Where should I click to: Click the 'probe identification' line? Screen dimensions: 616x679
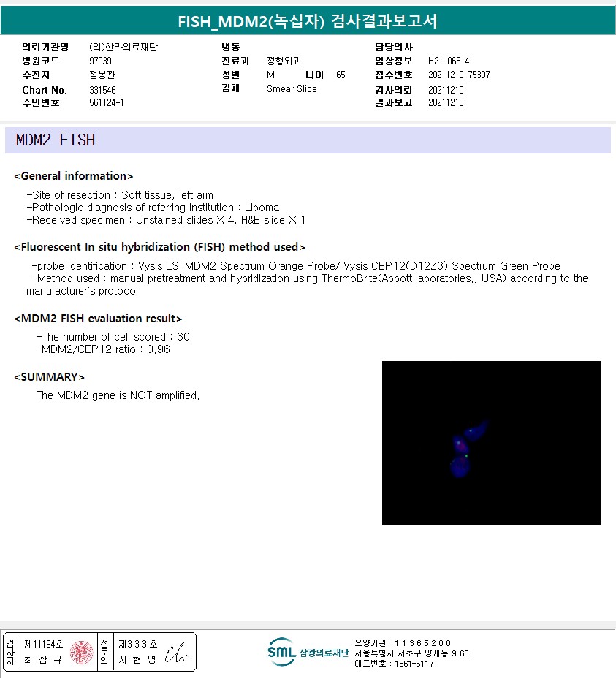click(x=296, y=266)
